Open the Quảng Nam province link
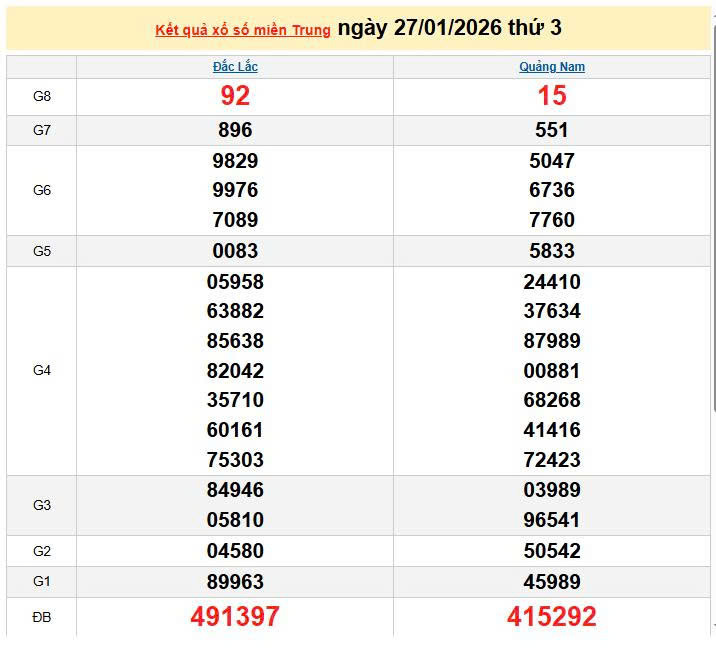Screen dimensions: 716x652 pos(552,67)
